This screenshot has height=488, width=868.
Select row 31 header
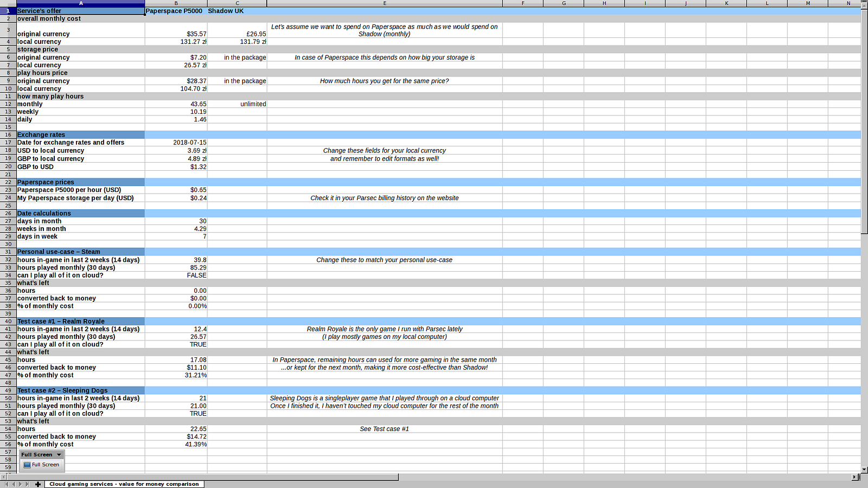(8, 252)
